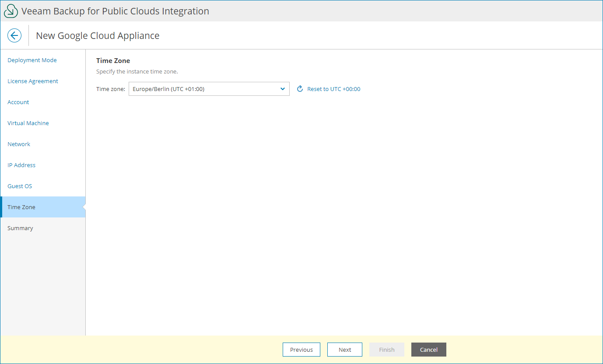
Task: Select the Virtual Machine step
Action: (28, 123)
